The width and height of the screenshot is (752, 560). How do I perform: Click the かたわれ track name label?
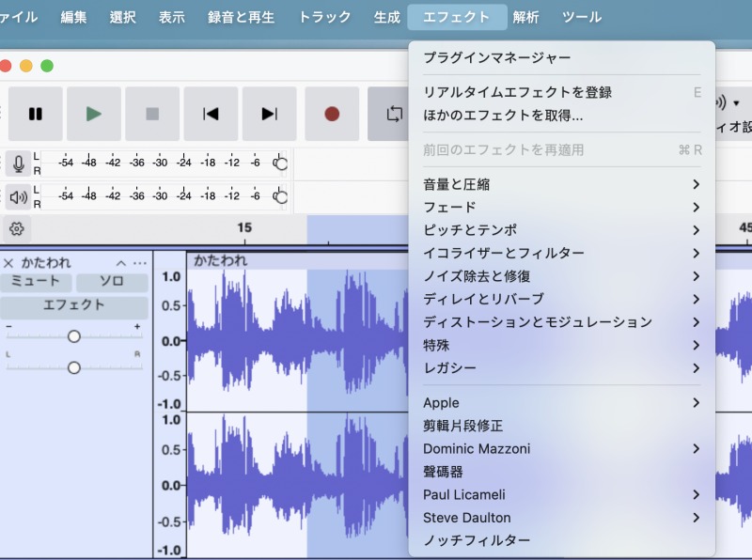click(46, 263)
